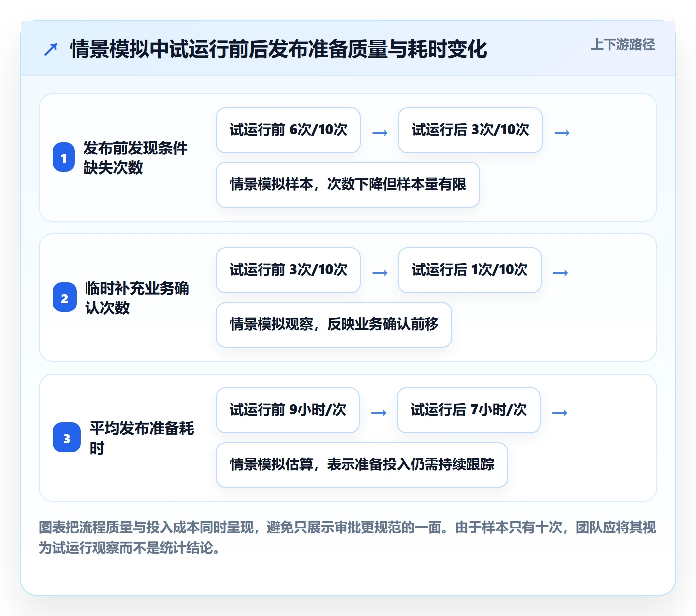Select the number 2 step badge
The image size is (696, 616).
65,298
